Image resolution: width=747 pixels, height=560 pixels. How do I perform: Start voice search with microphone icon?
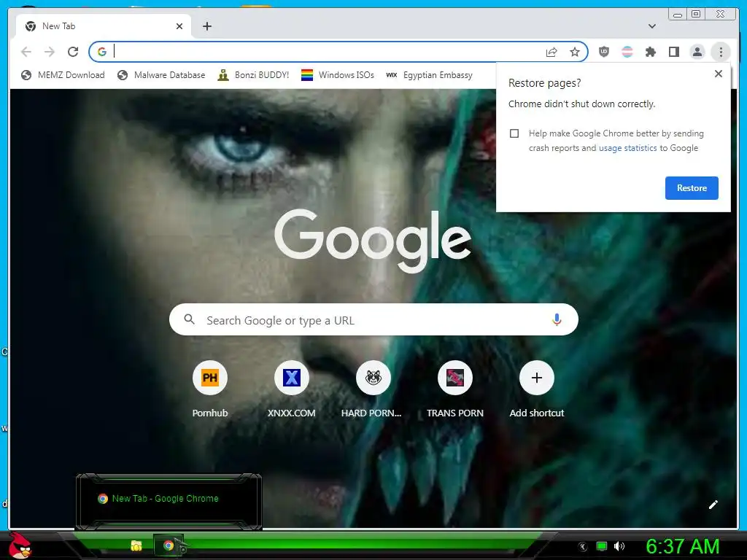[557, 319]
